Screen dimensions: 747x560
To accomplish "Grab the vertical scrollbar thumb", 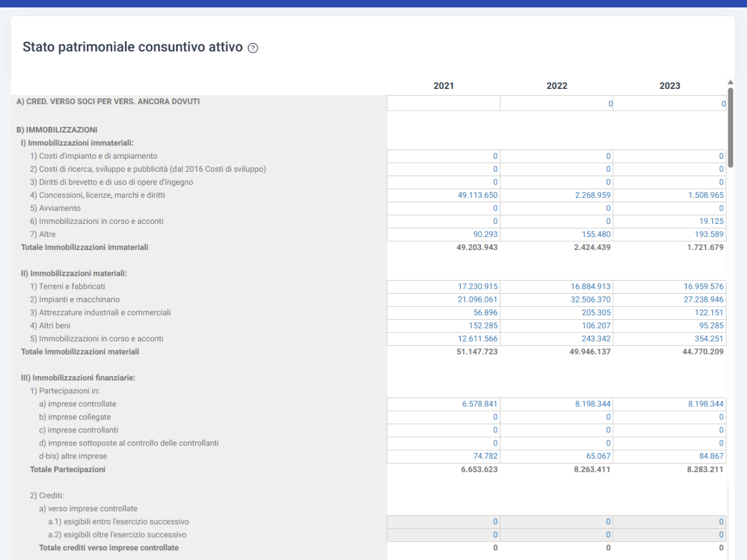I will (730, 128).
